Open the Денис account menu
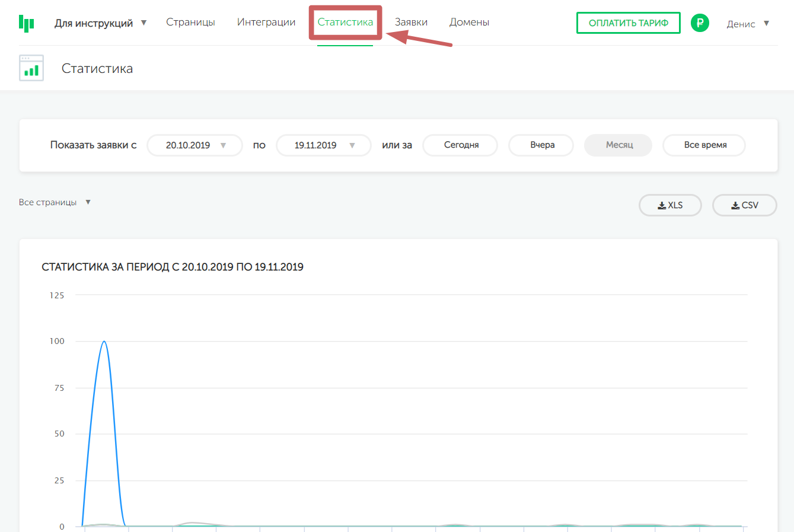Viewport: 794px width, 532px height. coord(747,24)
